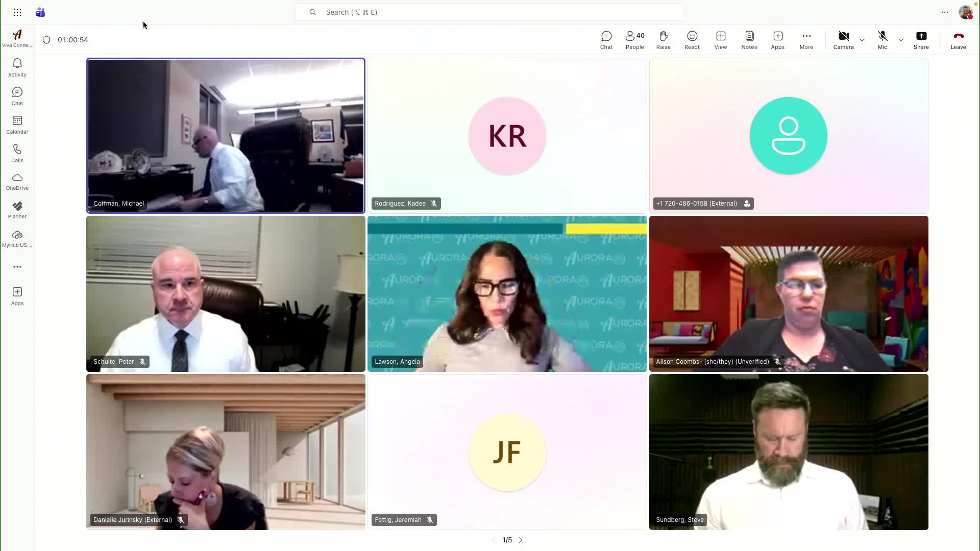This screenshot has height=551, width=980.
Task: Open Activity in the sidebar
Action: coord(17,67)
